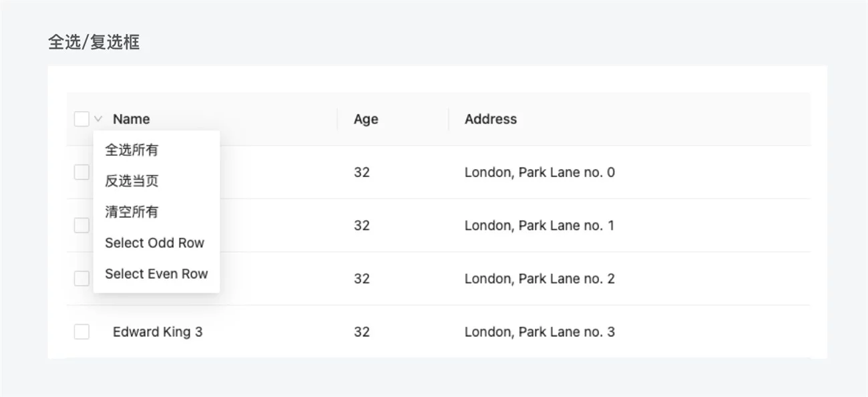This screenshot has height=397, width=868.
Task: Click the London, Park Lane no. 3 address
Action: tap(539, 332)
